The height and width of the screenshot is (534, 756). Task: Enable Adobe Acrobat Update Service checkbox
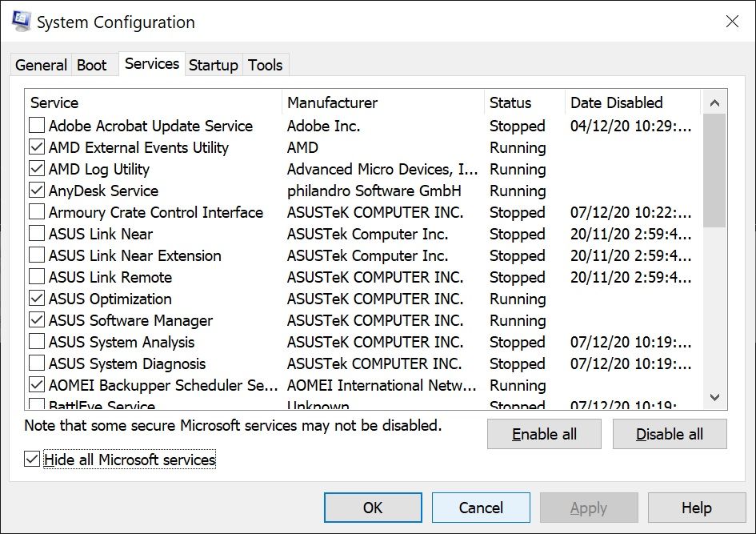(x=37, y=126)
